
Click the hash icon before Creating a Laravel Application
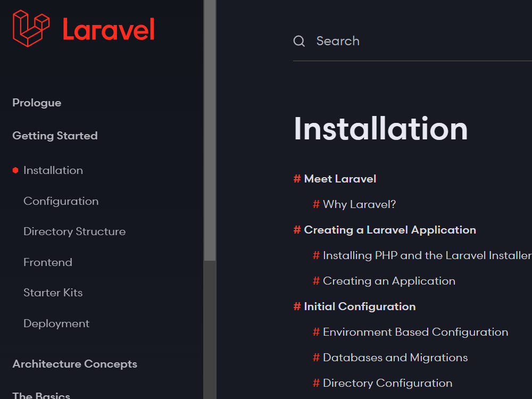(x=297, y=230)
